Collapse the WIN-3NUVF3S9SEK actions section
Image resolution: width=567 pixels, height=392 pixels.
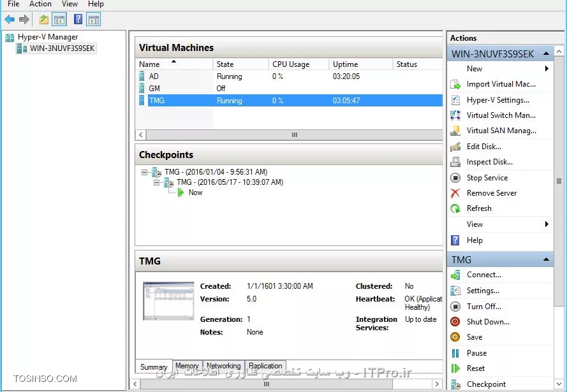click(x=546, y=54)
